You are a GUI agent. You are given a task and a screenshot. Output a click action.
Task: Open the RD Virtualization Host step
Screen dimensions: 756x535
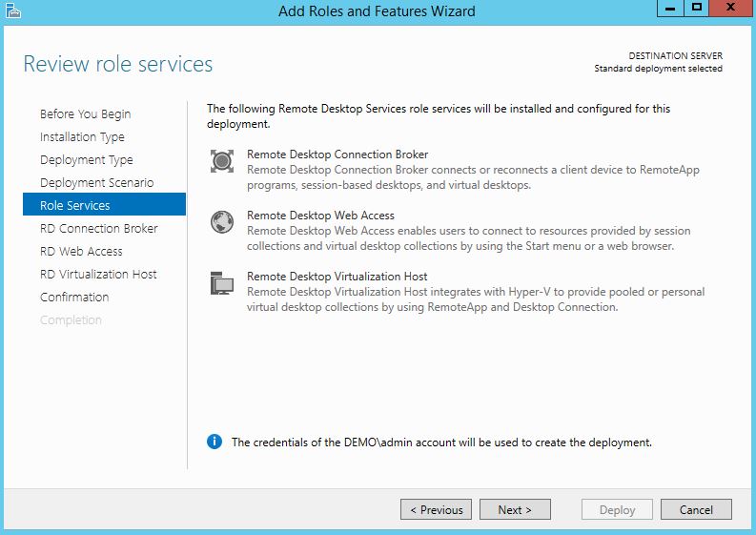coord(98,275)
